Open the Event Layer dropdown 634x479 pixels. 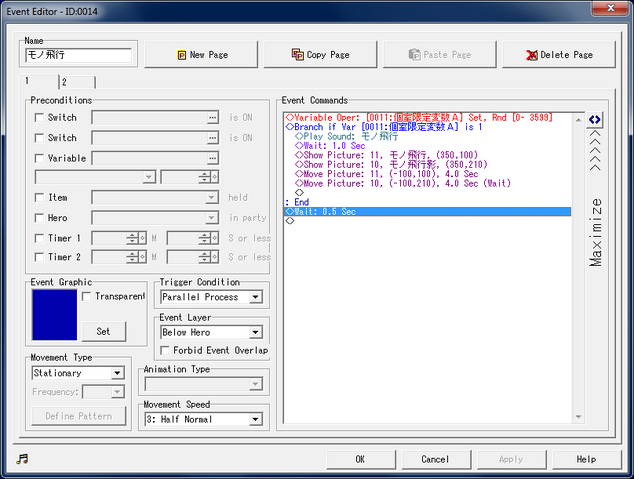[x=255, y=332]
